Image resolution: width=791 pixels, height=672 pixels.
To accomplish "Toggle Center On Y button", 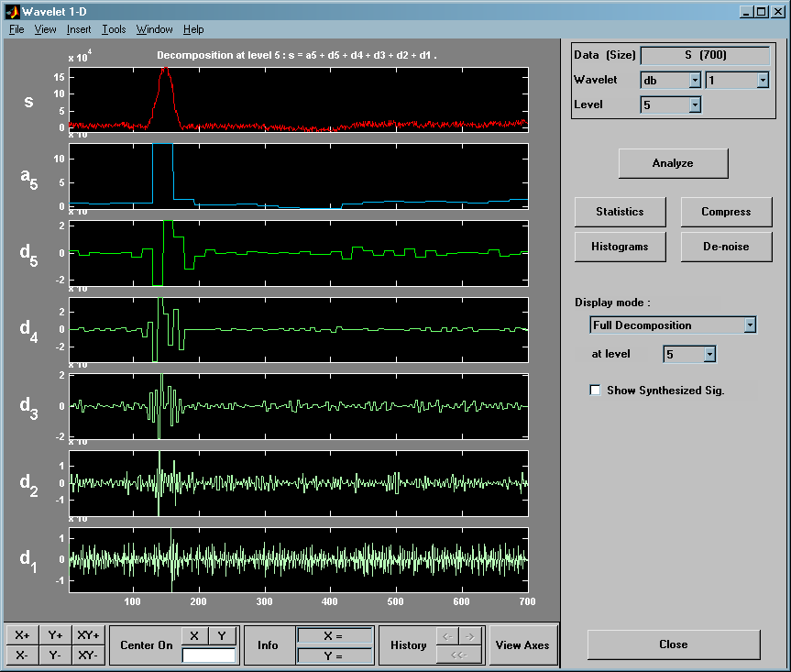I will [x=221, y=635].
